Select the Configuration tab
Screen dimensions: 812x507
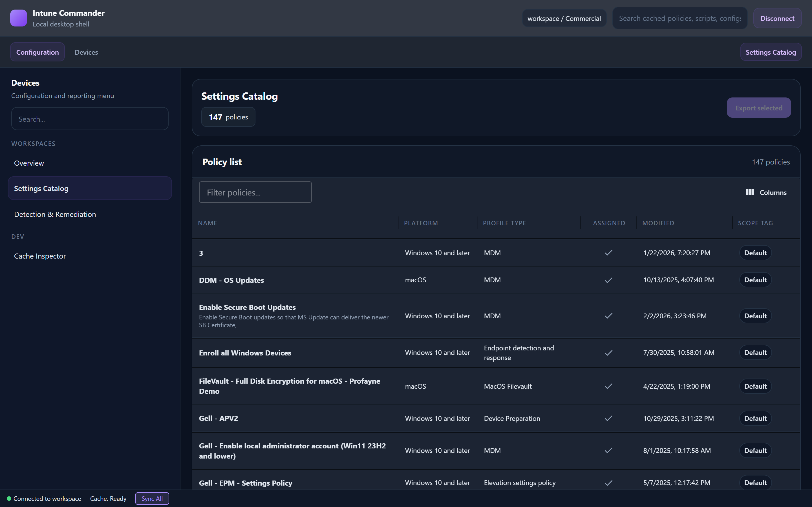click(37, 52)
